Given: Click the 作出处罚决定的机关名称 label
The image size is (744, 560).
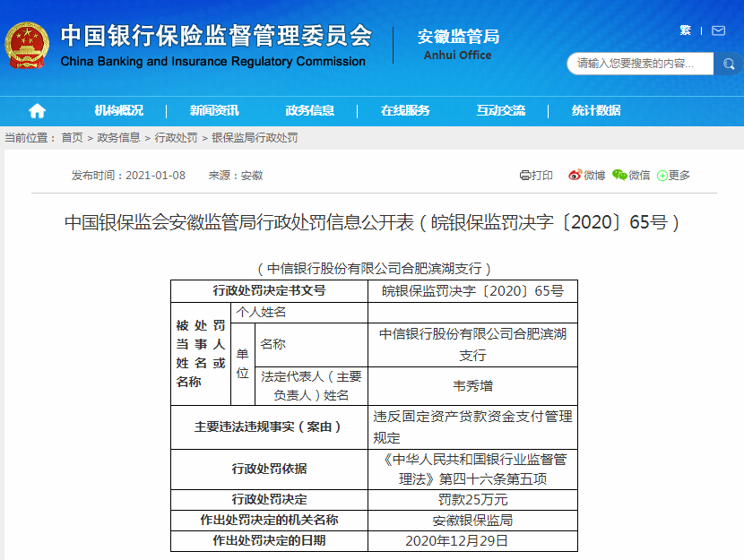Looking at the screenshot, I should 269,521.
